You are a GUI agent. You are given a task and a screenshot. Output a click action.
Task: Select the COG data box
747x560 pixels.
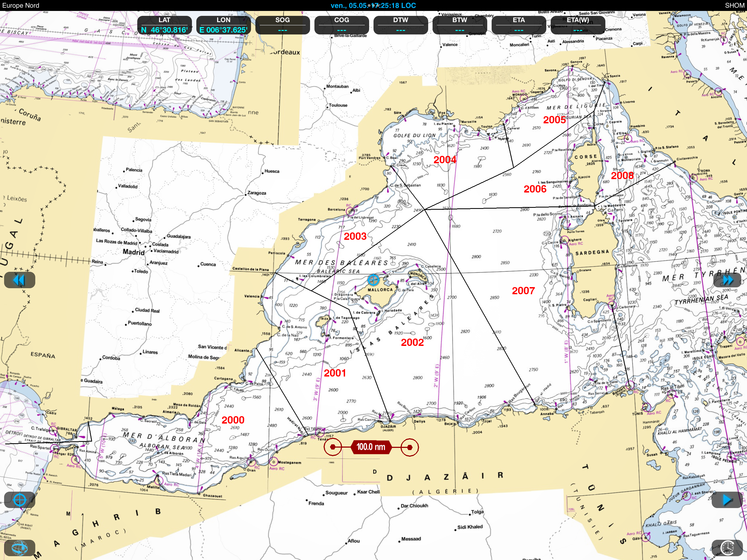pos(342,25)
